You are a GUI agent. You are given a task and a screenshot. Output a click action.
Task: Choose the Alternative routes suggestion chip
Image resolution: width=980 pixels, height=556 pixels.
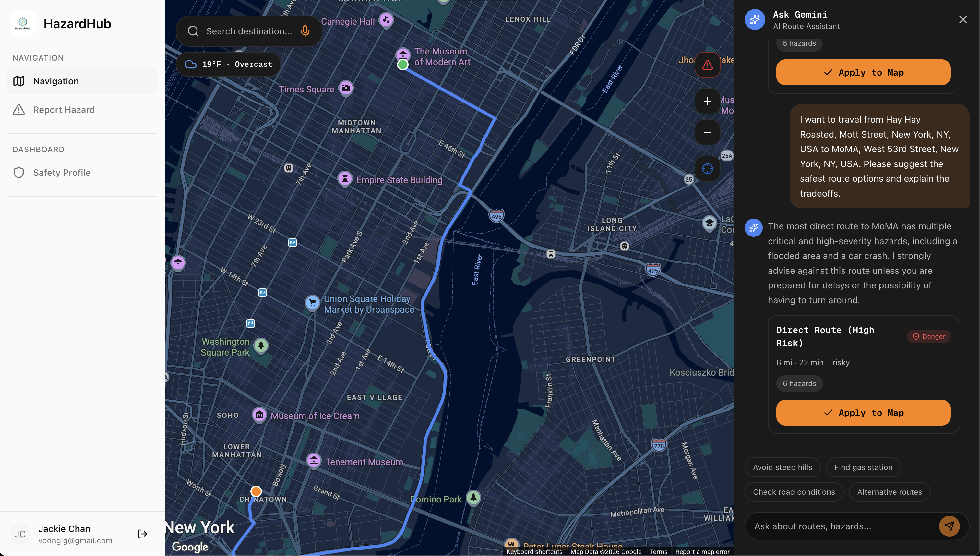(x=889, y=492)
